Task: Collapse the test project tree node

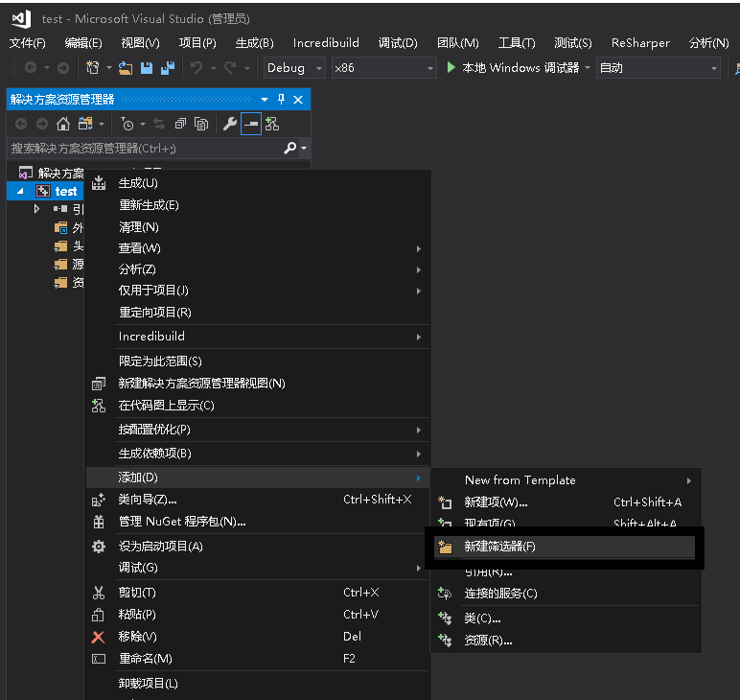Action: point(20,191)
